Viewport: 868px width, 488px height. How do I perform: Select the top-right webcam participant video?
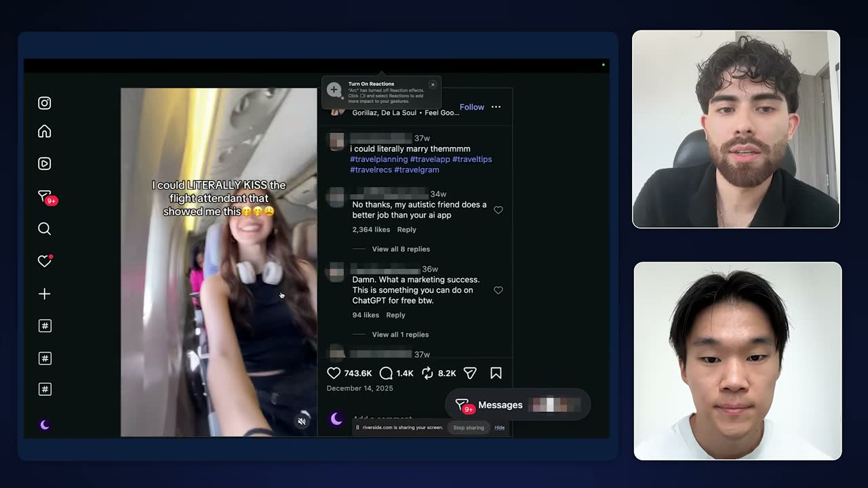point(736,129)
